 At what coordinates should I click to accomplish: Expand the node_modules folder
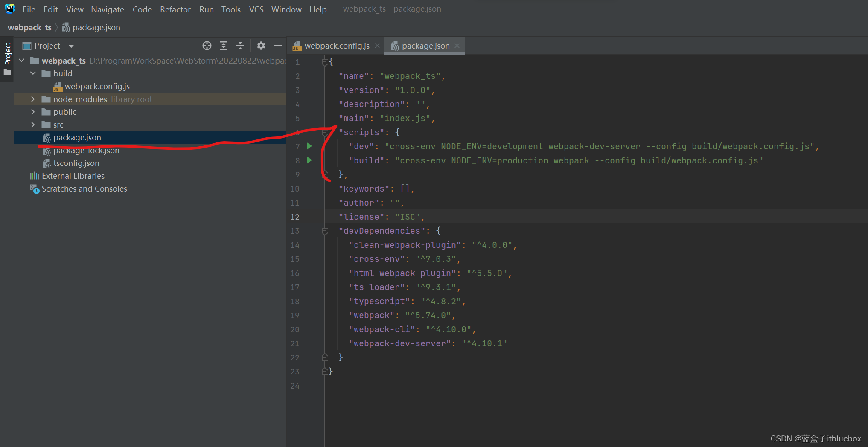tap(33, 99)
